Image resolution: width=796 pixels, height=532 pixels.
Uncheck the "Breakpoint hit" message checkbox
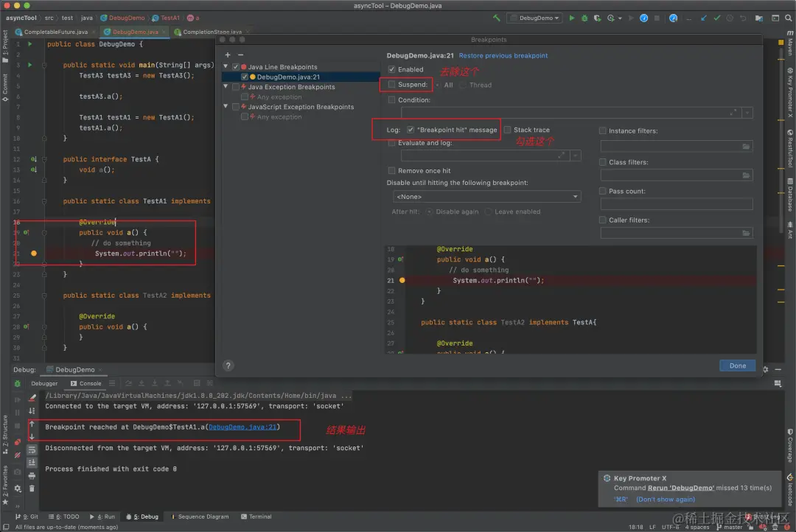[411, 130]
